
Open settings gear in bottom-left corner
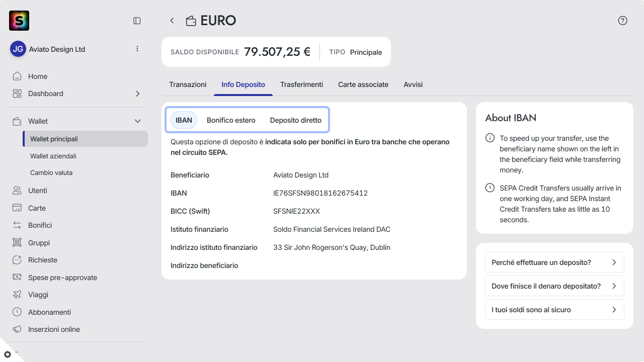click(x=8, y=354)
